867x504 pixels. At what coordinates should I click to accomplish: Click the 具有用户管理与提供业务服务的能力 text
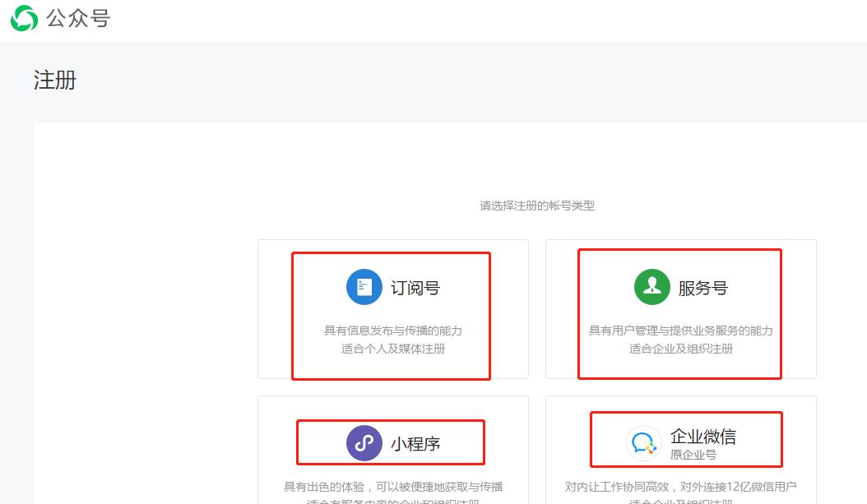tap(679, 329)
